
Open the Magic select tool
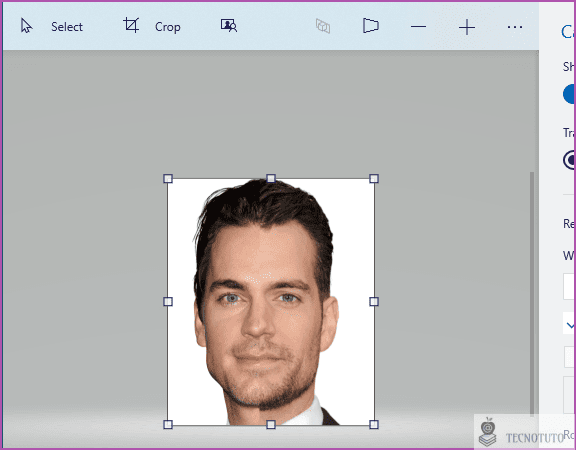click(x=228, y=26)
